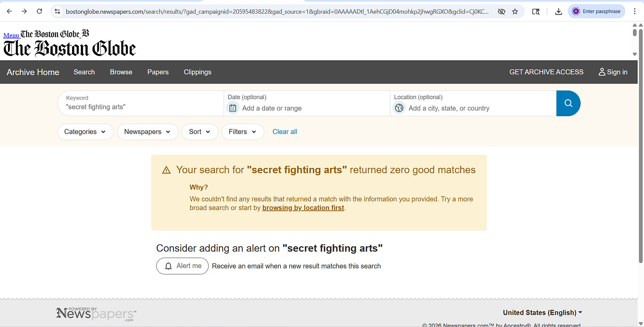Image resolution: width=644 pixels, height=327 pixels.
Task: Reload the current page
Action: tap(39, 11)
